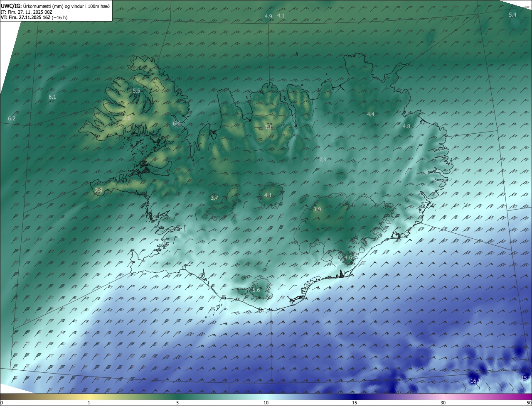The width and height of the screenshot is (532, 406).
Task: Click the 5.4 value label on the map
Action: (512, 15)
